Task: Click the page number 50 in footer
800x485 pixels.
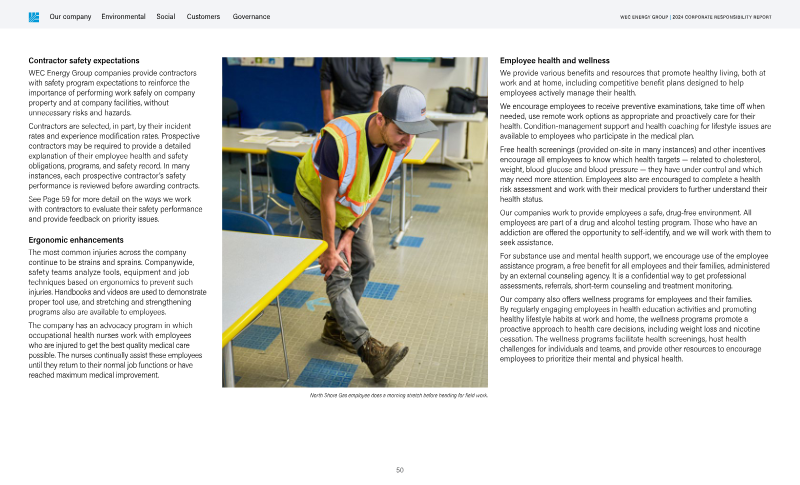Action: coord(399,469)
